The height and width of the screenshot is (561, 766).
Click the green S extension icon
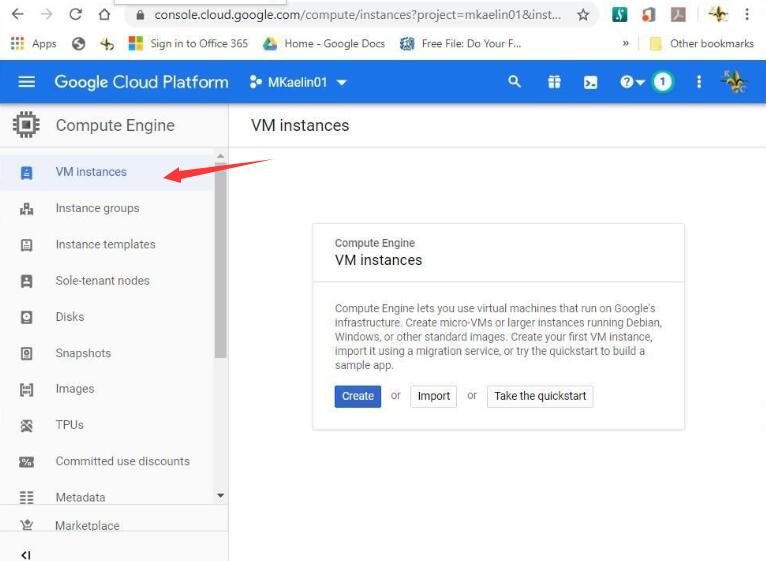[619, 15]
